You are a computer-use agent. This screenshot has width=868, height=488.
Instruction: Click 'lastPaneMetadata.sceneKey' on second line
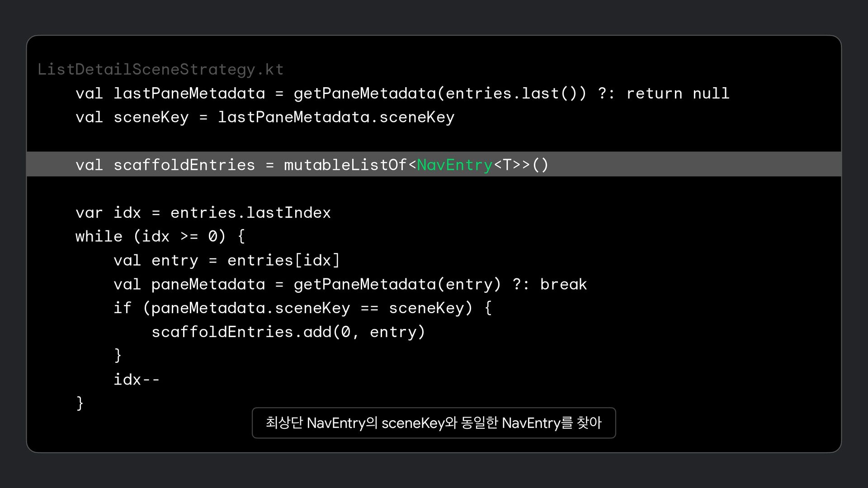click(x=336, y=117)
